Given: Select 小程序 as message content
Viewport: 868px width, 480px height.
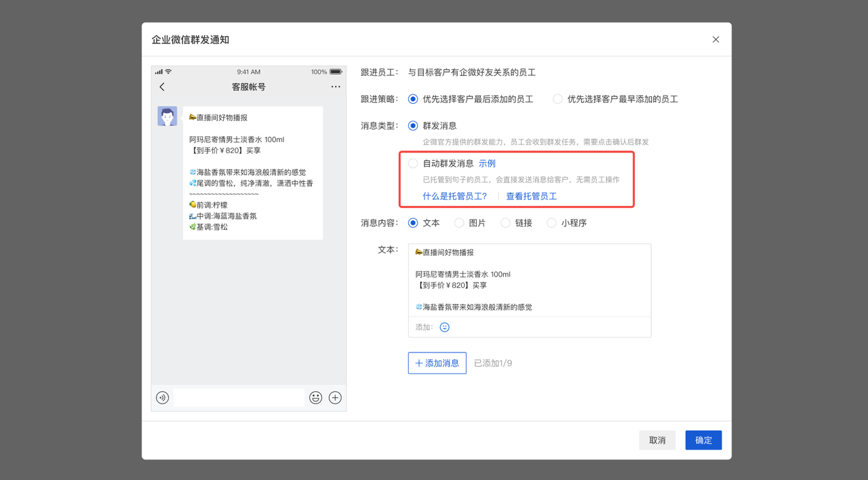Looking at the screenshot, I should (551, 223).
